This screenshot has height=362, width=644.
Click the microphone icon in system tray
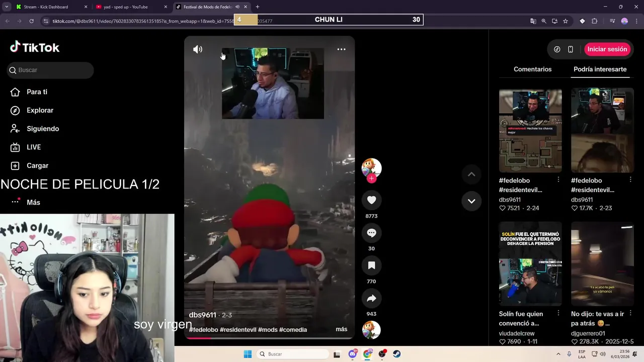569,354
